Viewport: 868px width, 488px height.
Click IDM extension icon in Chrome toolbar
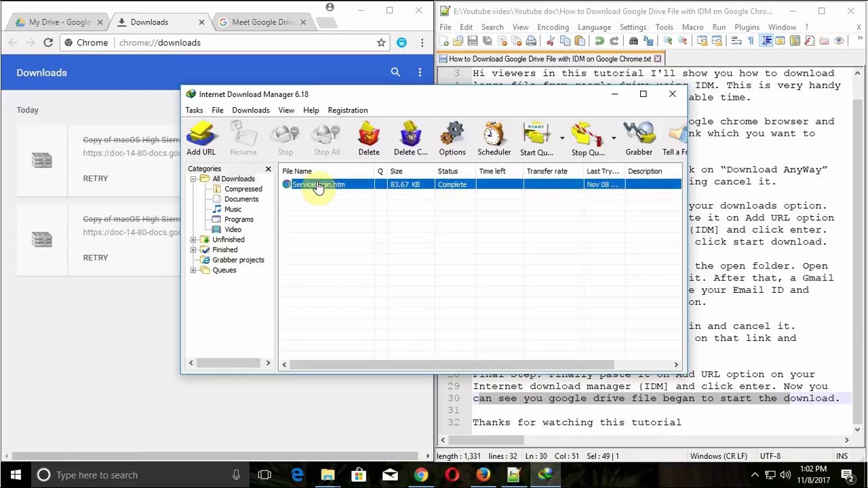[x=401, y=43]
